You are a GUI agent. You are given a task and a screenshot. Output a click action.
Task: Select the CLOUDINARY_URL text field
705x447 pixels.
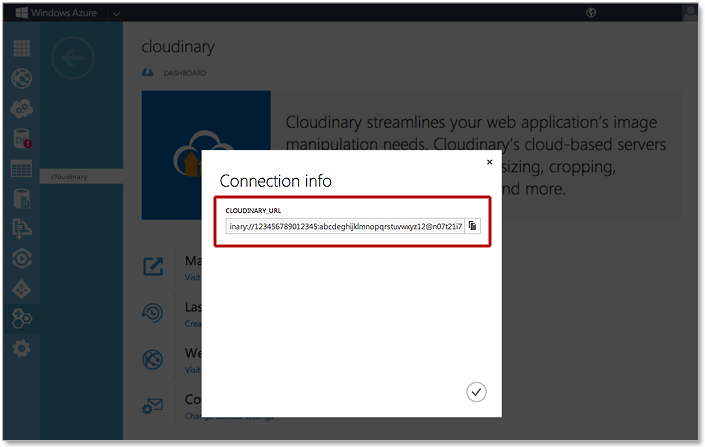(x=345, y=226)
